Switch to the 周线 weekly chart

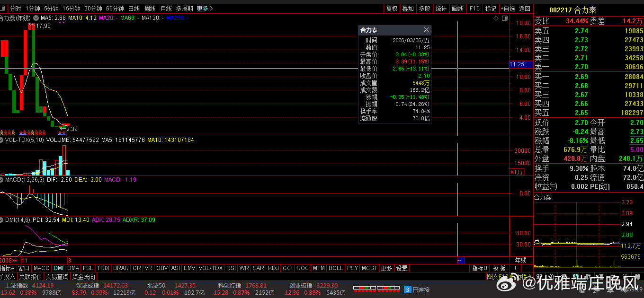[x=150, y=9]
